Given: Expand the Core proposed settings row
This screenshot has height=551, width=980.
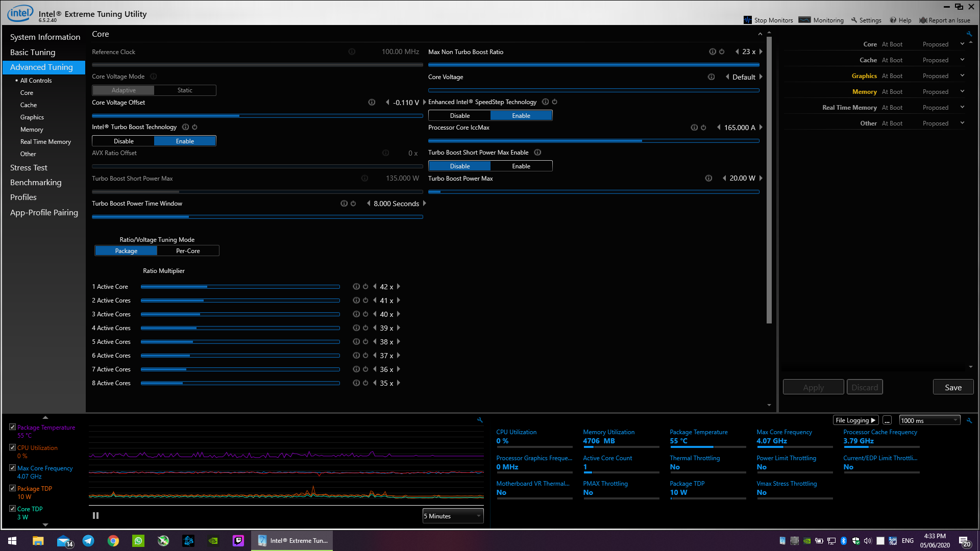Looking at the screenshot, I should point(962,44).
